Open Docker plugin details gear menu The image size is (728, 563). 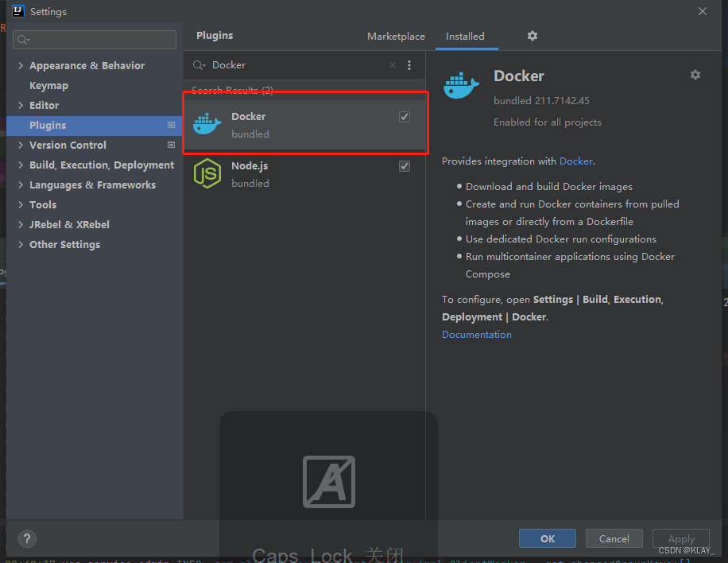(x=695, y=75)
